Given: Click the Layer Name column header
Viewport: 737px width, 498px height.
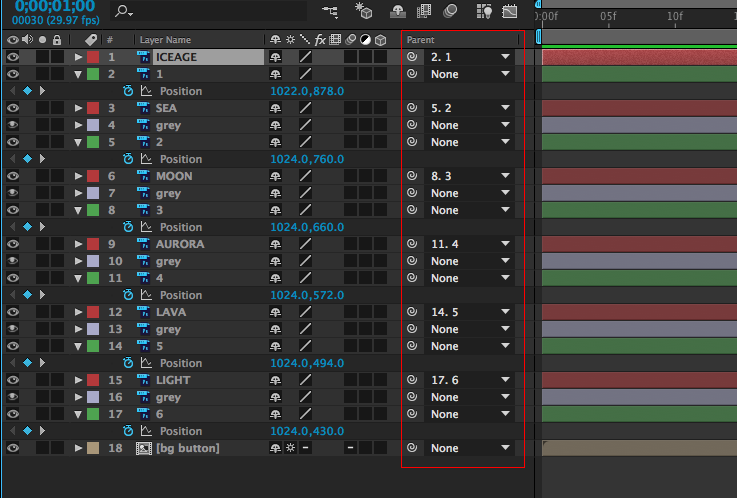Looking at the screenshot, I should (165, 40).
